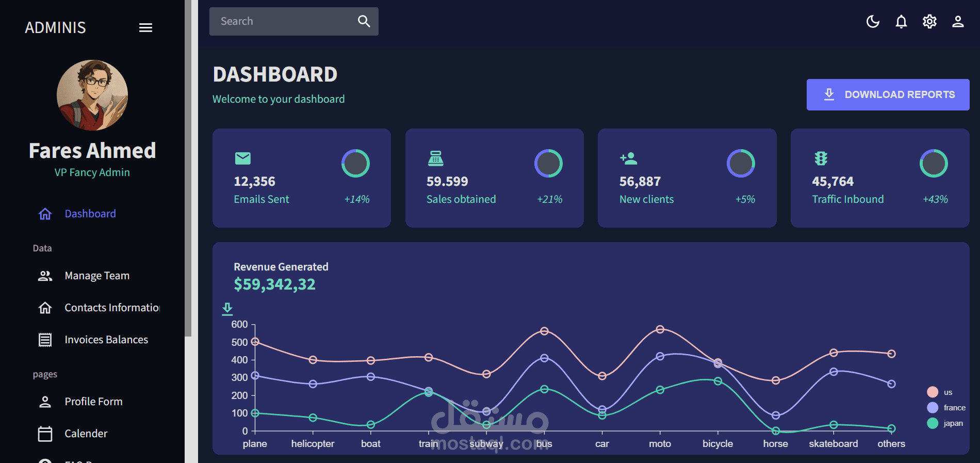Click the us legend color swatch
This screenshot has width=980, height=463.
coord(932,392)
